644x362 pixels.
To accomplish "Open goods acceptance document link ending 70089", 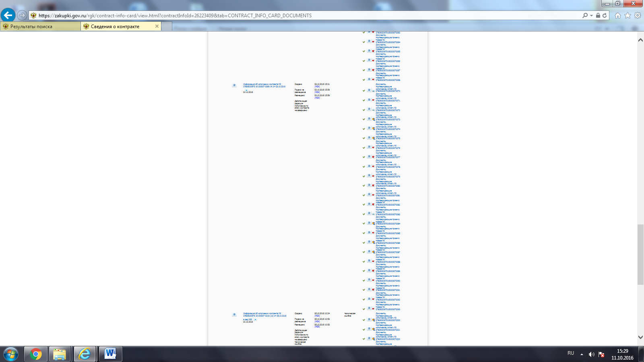I will 388,267.
